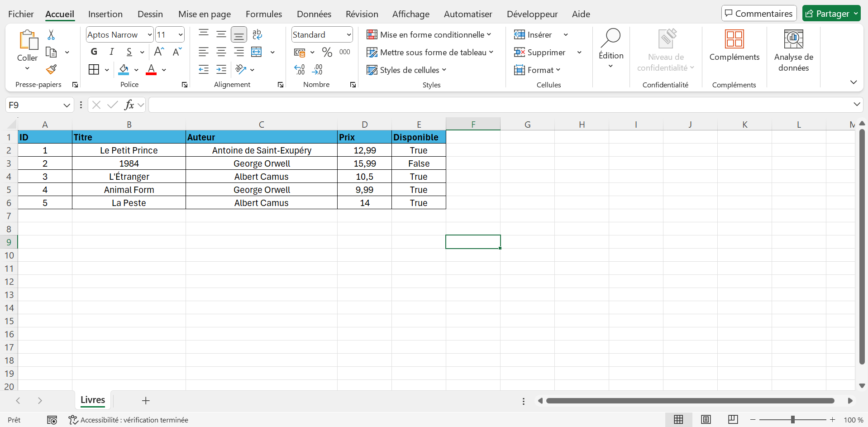Click the Format Painter brush icon
The image size is (868, 427).
(51, 70)
